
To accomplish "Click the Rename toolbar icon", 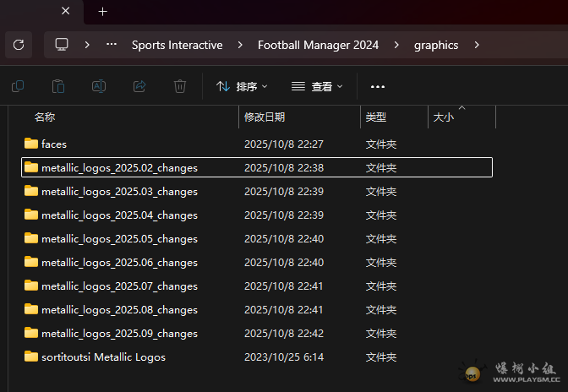I will 99,86.
